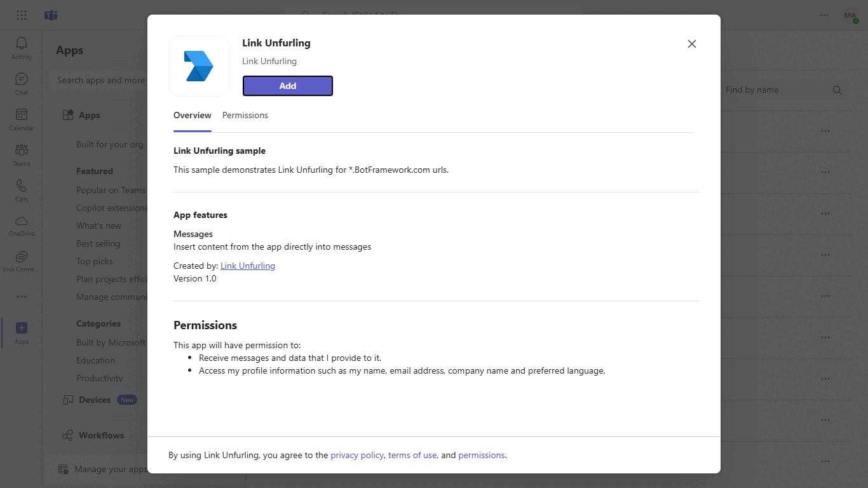Click the Link Unfurling app logo
868x488 pixels.
click(x=199, y=66)
